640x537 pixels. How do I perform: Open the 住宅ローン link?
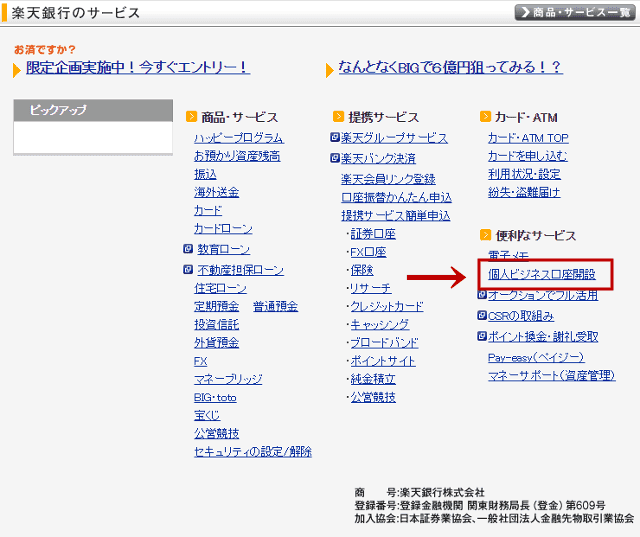tap(220, 288)
